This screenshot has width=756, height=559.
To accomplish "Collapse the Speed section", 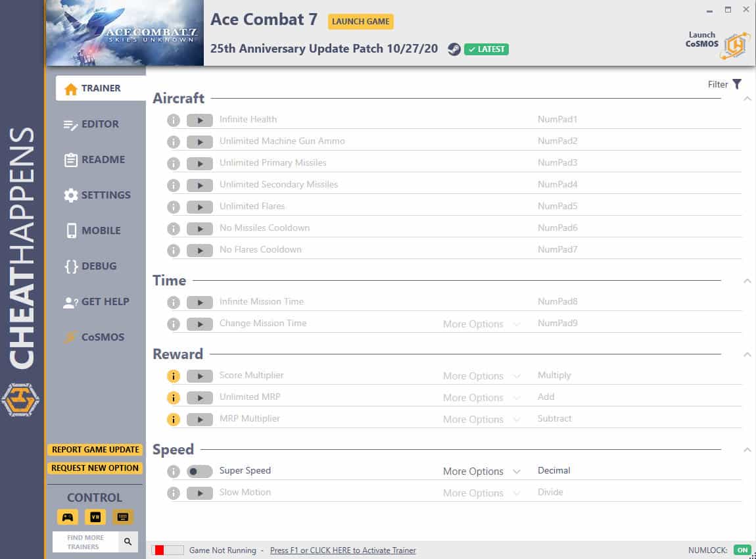I will pyautogui.click(x=747, y=450).
